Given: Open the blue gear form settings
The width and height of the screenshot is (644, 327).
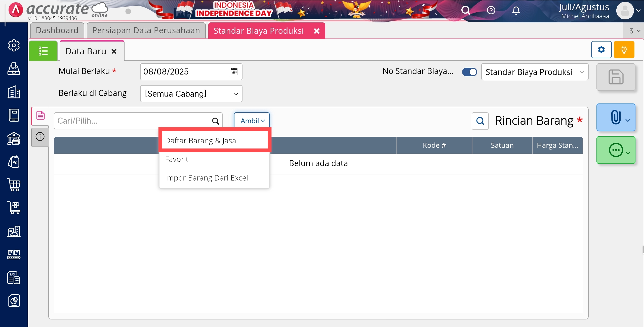Looking at the screenshot, I should coord(601,50).
